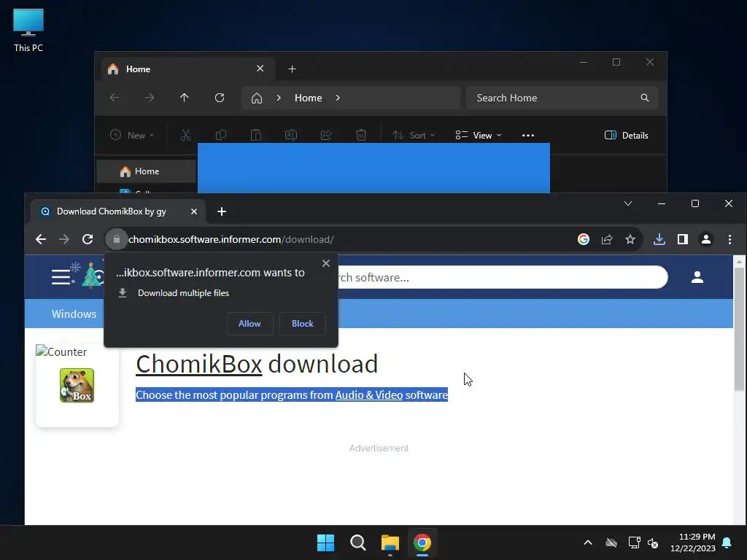Click the site info lock icon
The image size is (747, 560).
(x=116, y=239)
